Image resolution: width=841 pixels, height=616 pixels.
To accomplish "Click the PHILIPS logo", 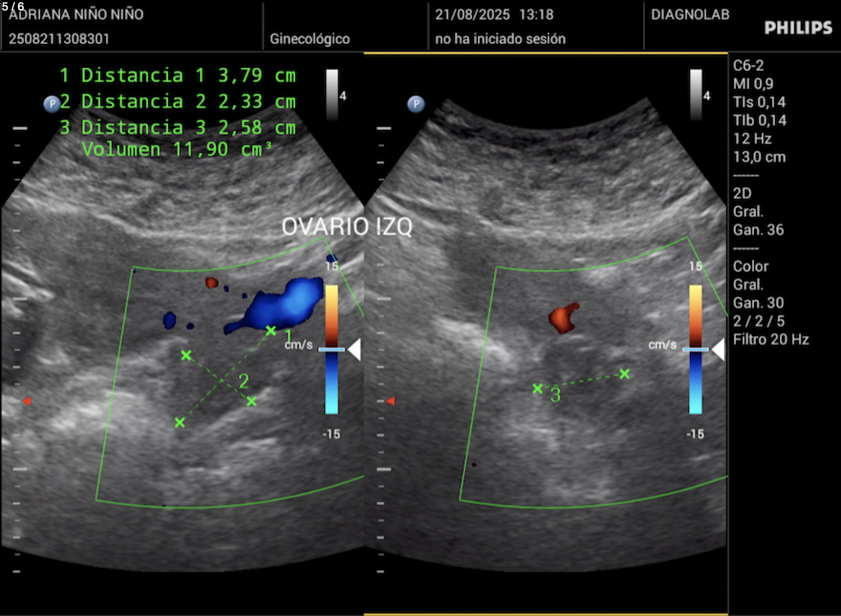I will tap(798, 28).
